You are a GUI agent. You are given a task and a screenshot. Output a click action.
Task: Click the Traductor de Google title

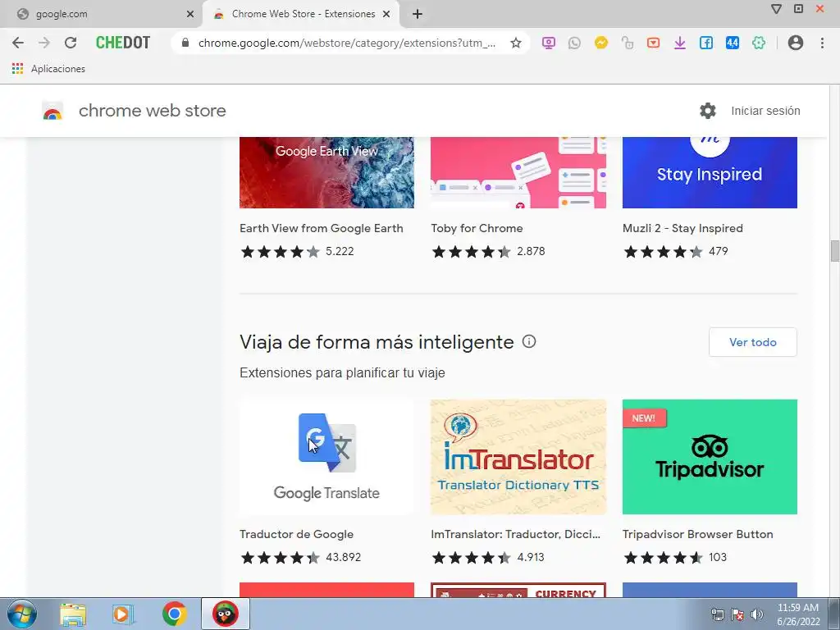pos(296,534)
